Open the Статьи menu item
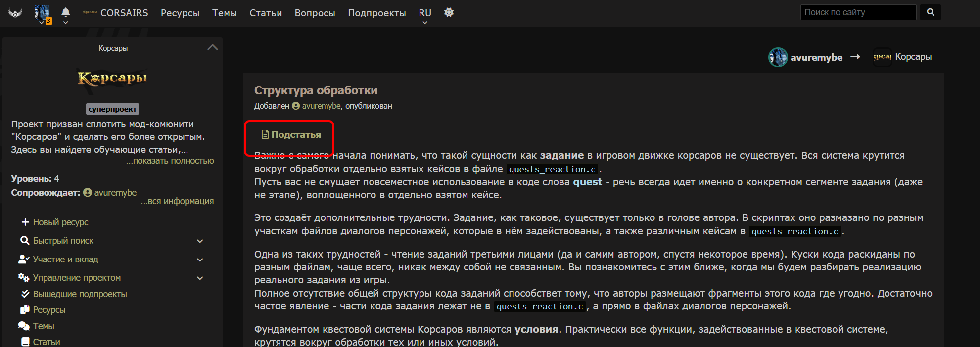Image resolution: width=980 pixels, height=347 pixels. click(x=266, y=13)
